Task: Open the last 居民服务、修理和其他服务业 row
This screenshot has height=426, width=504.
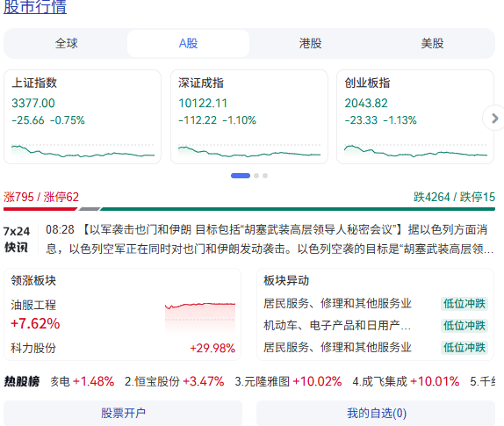Action: tap(337, 347)
